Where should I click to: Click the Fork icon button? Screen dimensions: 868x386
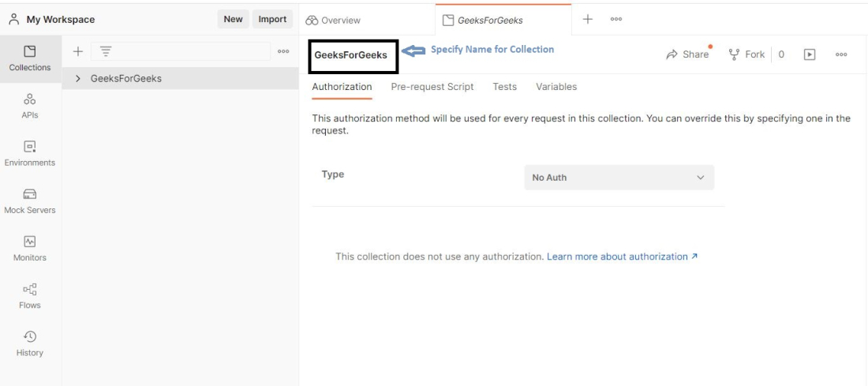tap(746, 54)
